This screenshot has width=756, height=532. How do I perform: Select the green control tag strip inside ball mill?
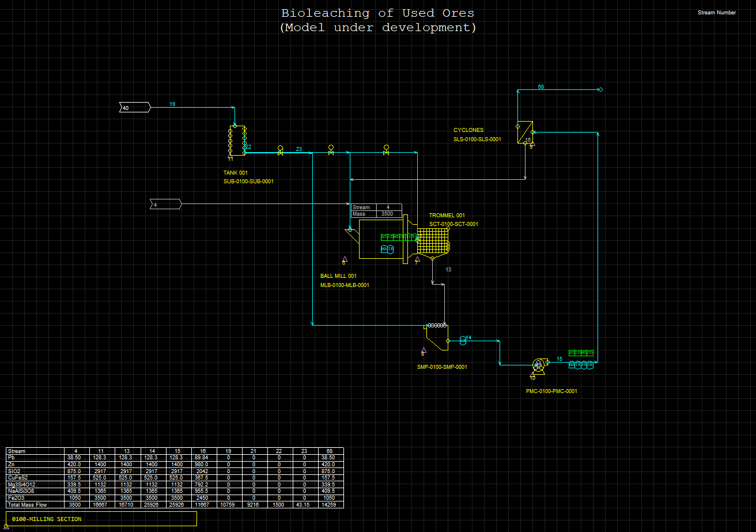tap(400, 236)
